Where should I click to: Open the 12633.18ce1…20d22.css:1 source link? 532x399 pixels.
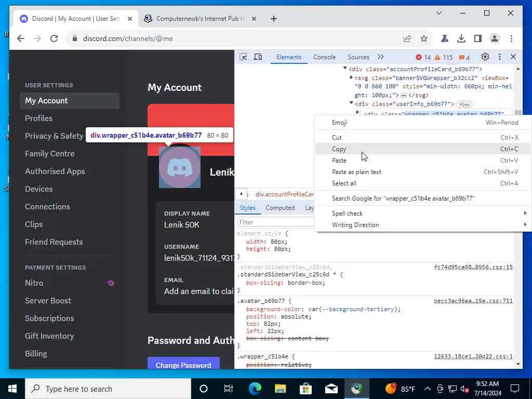point(473,356)
